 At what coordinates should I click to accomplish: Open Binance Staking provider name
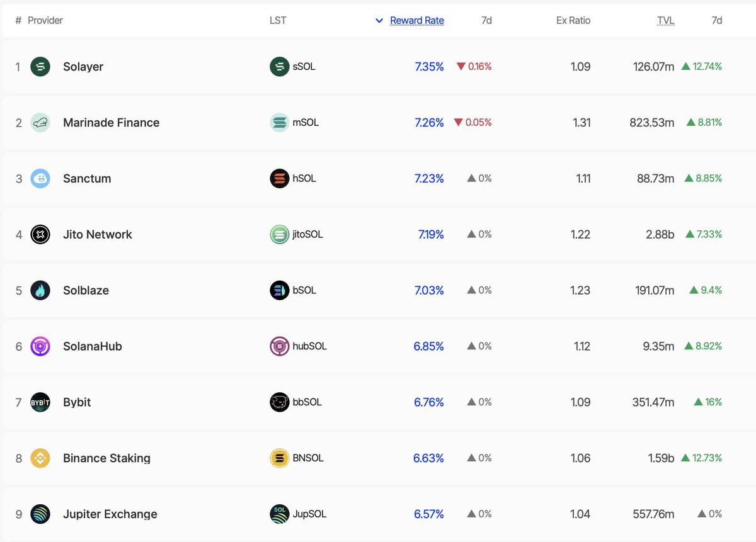106,458
